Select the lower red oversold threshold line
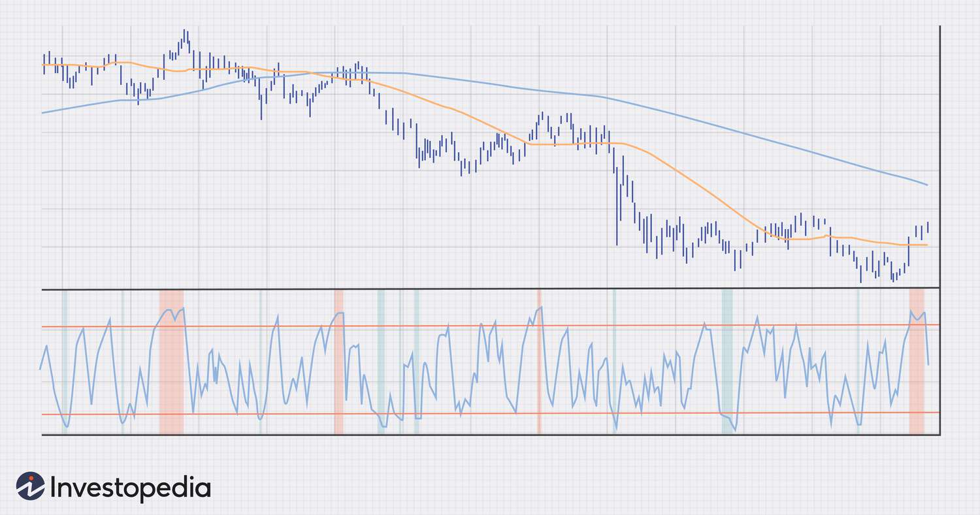The width and height of the screenshot is (980, 515). pyautogui.click(x=490, y=414)
